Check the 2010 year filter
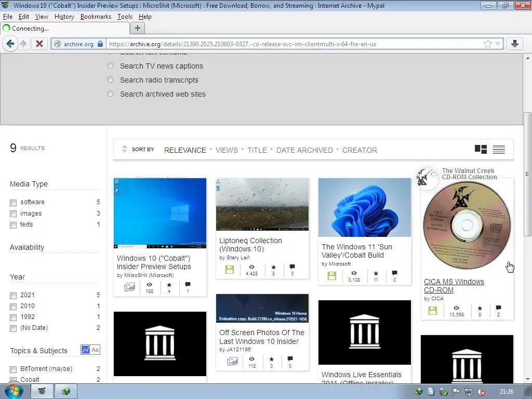This screenshot has height=399, width=532. [13, 307]
